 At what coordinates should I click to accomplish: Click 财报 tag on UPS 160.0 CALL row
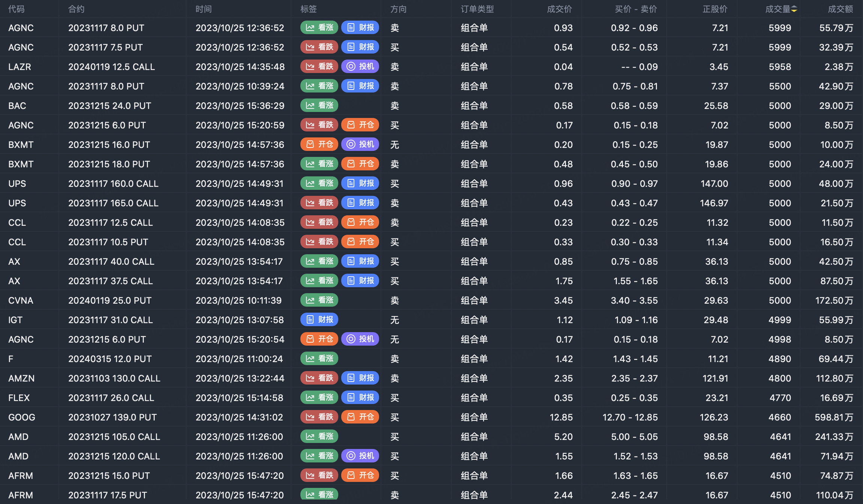[x=360, y=183]
